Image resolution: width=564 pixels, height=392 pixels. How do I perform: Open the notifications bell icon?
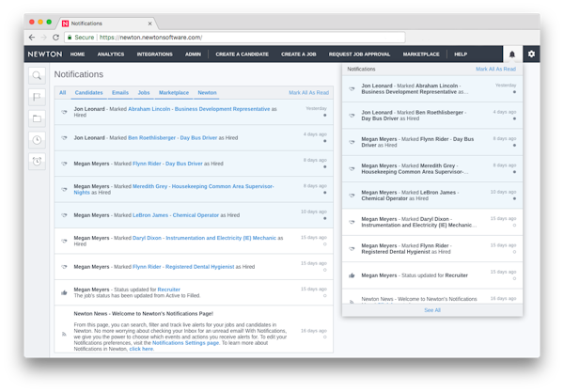click(512, 55)
